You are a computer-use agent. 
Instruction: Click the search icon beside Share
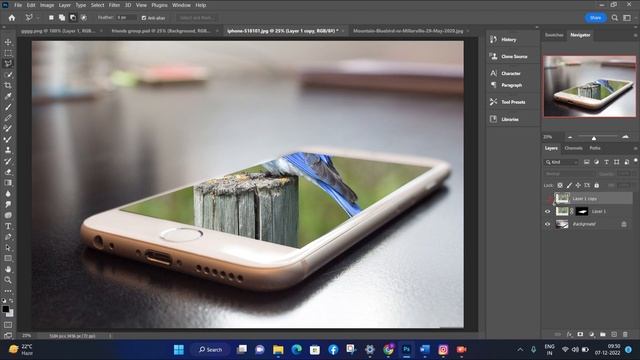(615, 18)
